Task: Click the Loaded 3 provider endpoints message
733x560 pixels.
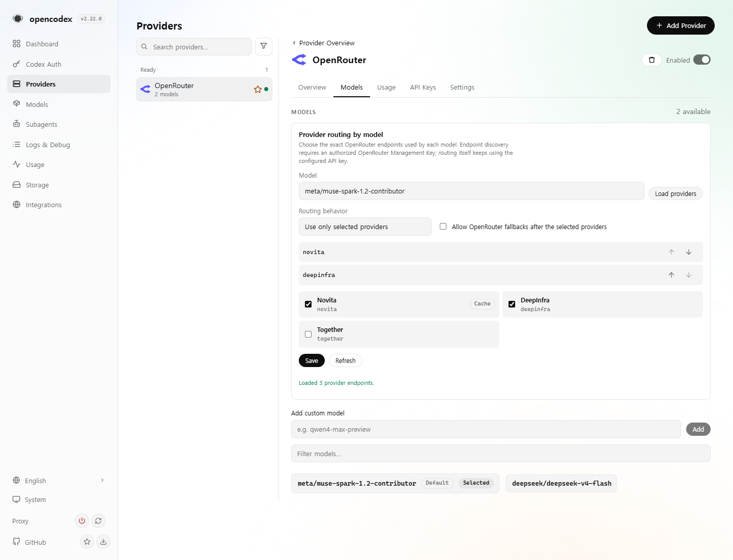Action: pyautogui.click(x=336, y=383)
